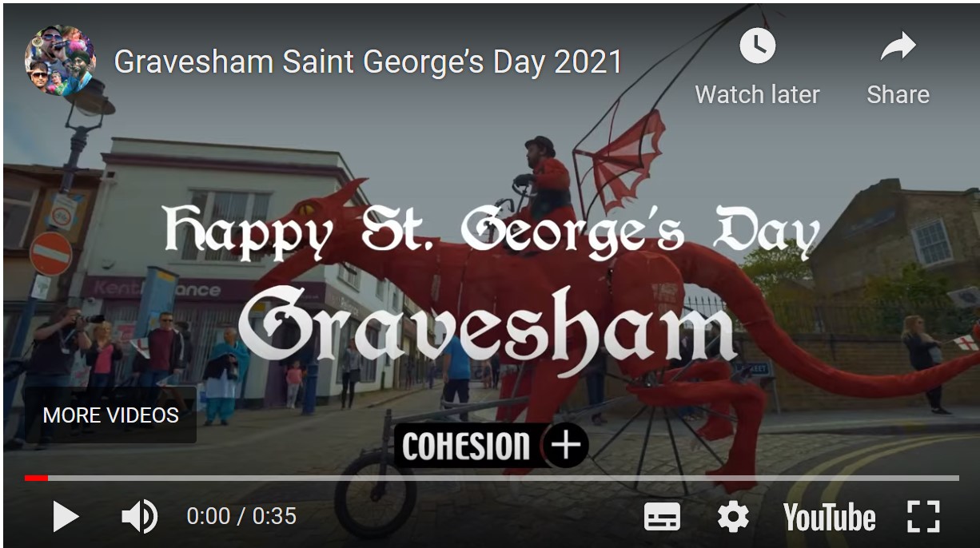This screenshot has width=980, height=548.
Task: Seek to the middle of the progress bar
Action: click(x=492, y=479)
